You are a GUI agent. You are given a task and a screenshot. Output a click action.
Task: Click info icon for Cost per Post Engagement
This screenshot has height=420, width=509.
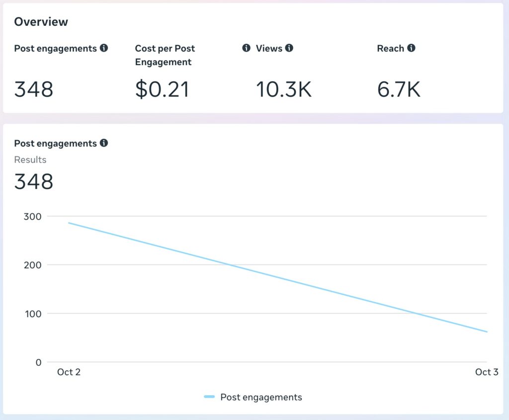(x=246, y=48)
